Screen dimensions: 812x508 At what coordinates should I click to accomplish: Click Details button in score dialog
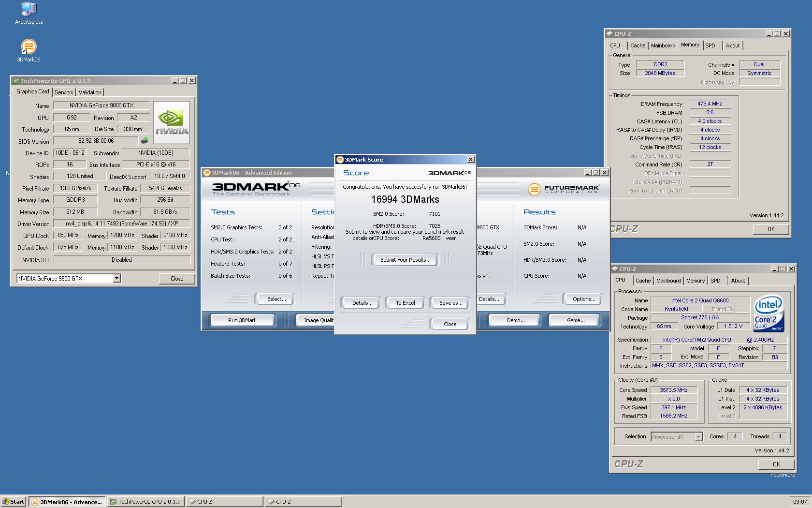click(x=362, y=303)
